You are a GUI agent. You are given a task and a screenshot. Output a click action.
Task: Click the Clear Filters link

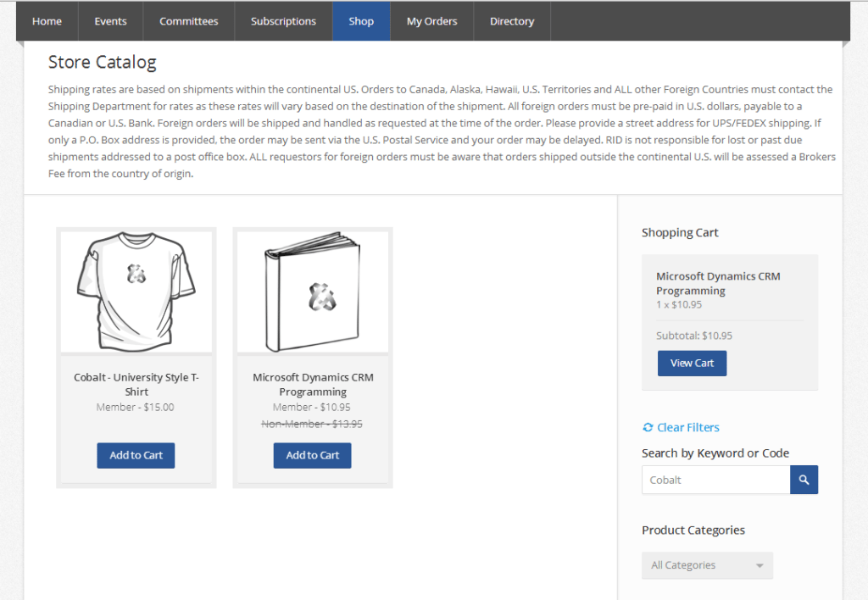pos(688,427)
